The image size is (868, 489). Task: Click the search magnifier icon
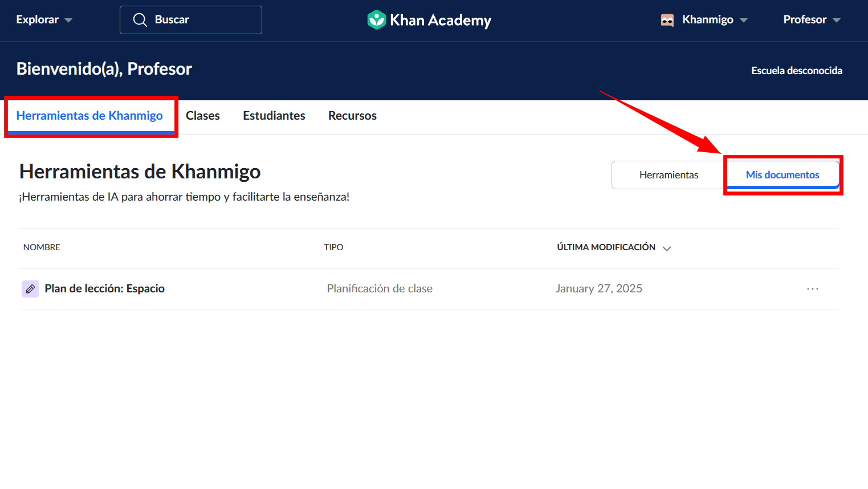click(x=140, y=20)
